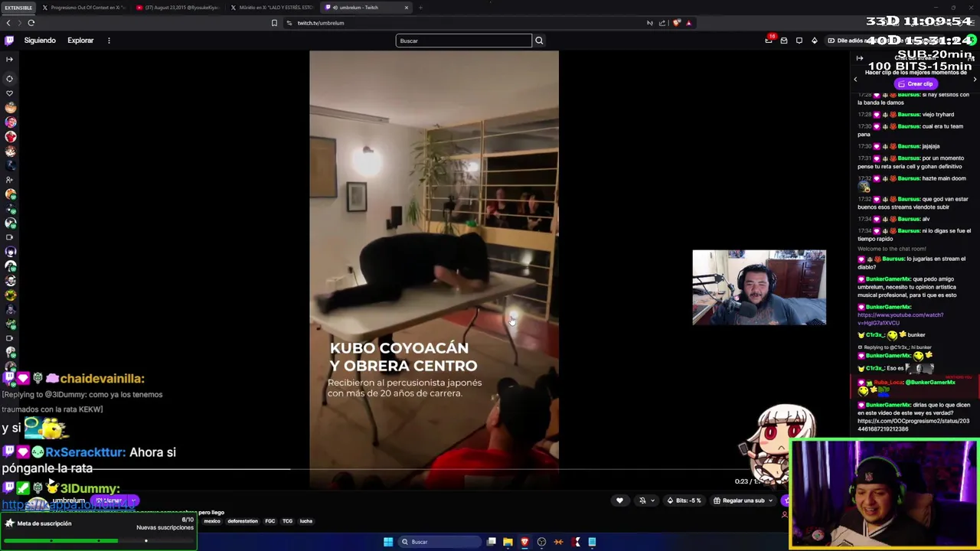Expand the Regalar una sub dropdown arrow
This screenshot has width=980, height=551.
coord(770,500)
